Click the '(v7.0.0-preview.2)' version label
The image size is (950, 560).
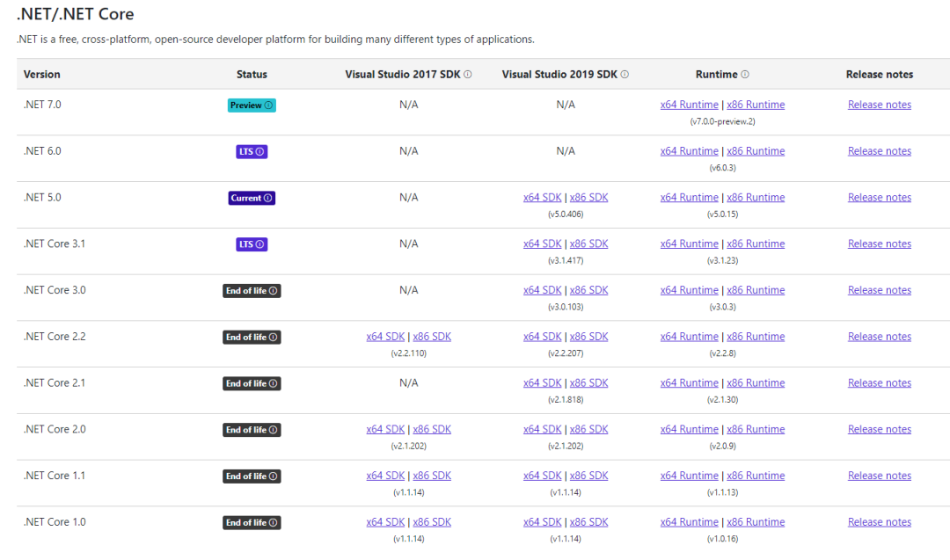click(722, 121)
